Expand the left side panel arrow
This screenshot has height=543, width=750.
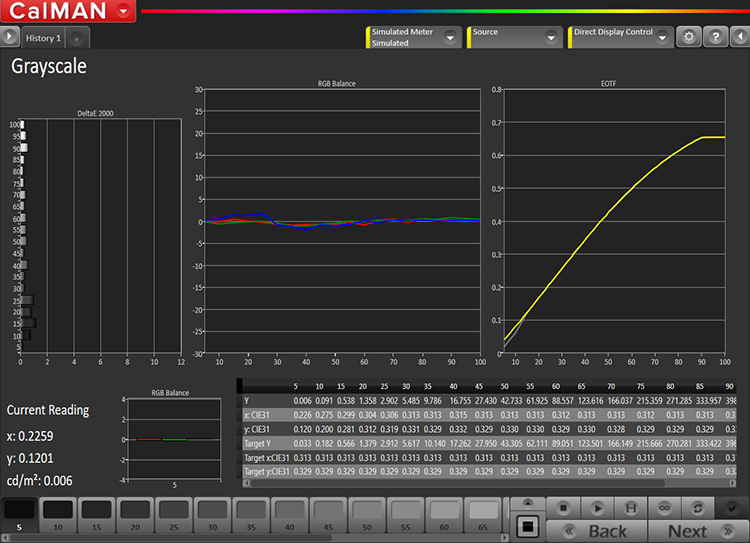click(x=10, y=37)
